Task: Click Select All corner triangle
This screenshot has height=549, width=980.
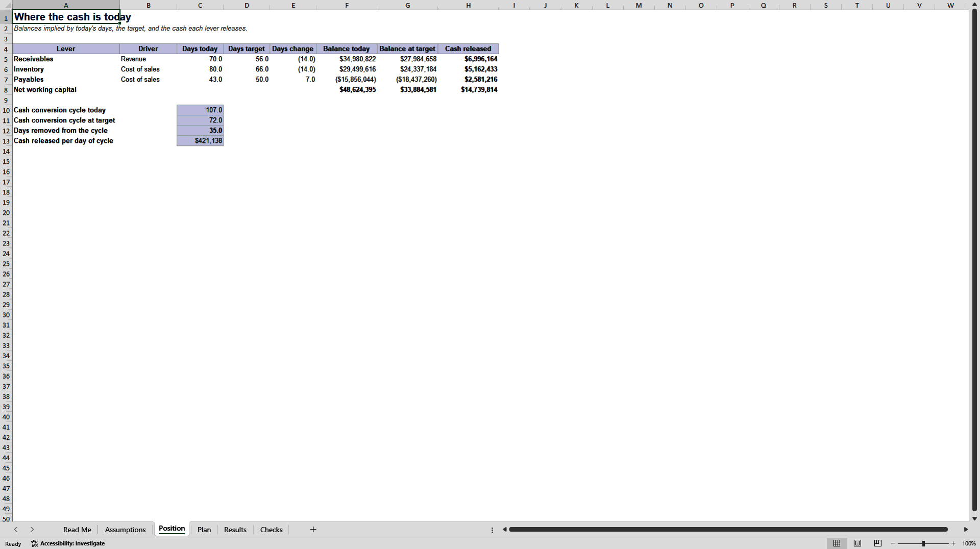Action: pyautogui.click(x=6, y=5)
